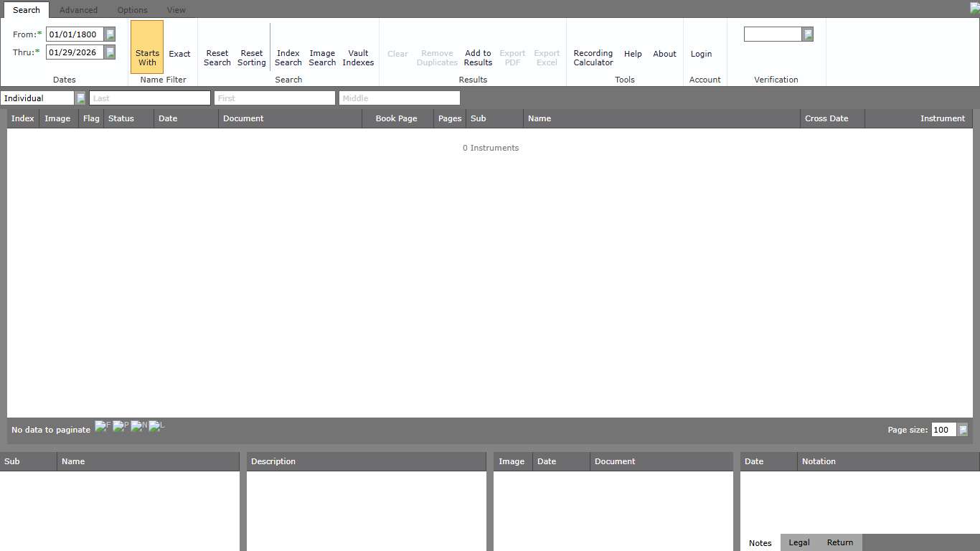Screen dimensions: 980x551
Task: Go to previous page pagination icon
Action: 120,426
